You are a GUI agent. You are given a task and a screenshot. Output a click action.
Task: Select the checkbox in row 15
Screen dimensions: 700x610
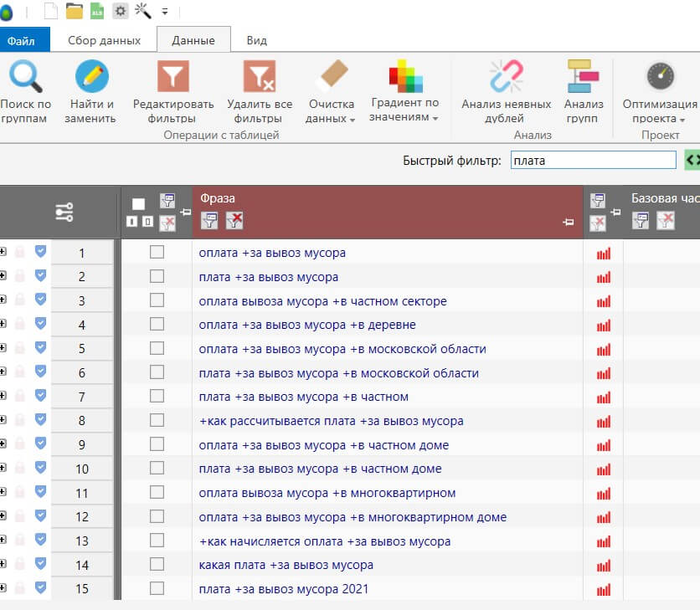157,588
